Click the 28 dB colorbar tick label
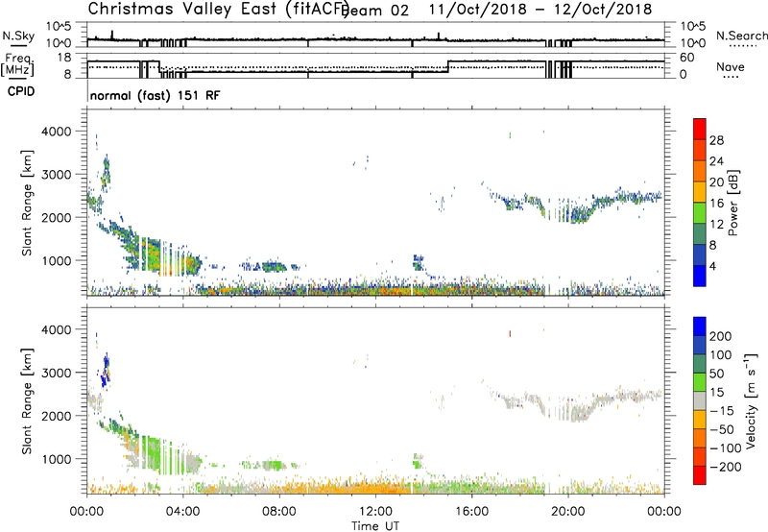768x532 pixels. tap(716, 140)
